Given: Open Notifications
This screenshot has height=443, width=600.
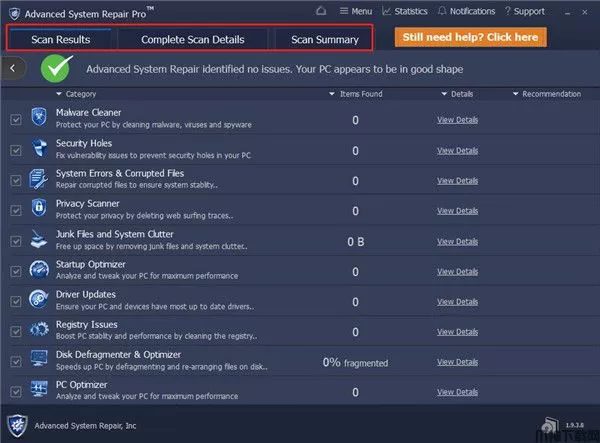Looking at the screenshot, I should click(466, 11).
